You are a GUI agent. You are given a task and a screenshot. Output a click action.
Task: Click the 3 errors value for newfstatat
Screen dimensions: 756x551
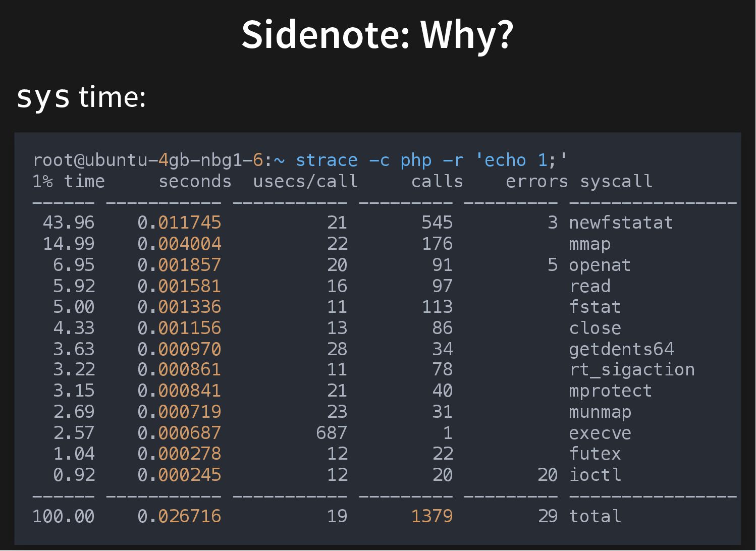coord(553,223)
